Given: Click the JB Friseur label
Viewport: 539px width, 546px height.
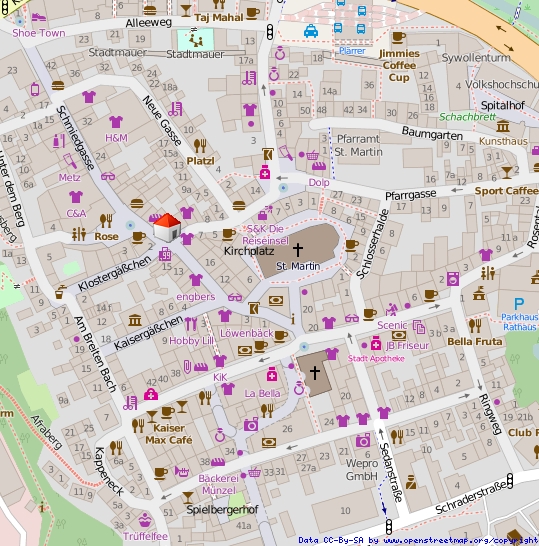Looking at the screenshot, I should click(407, 345).
